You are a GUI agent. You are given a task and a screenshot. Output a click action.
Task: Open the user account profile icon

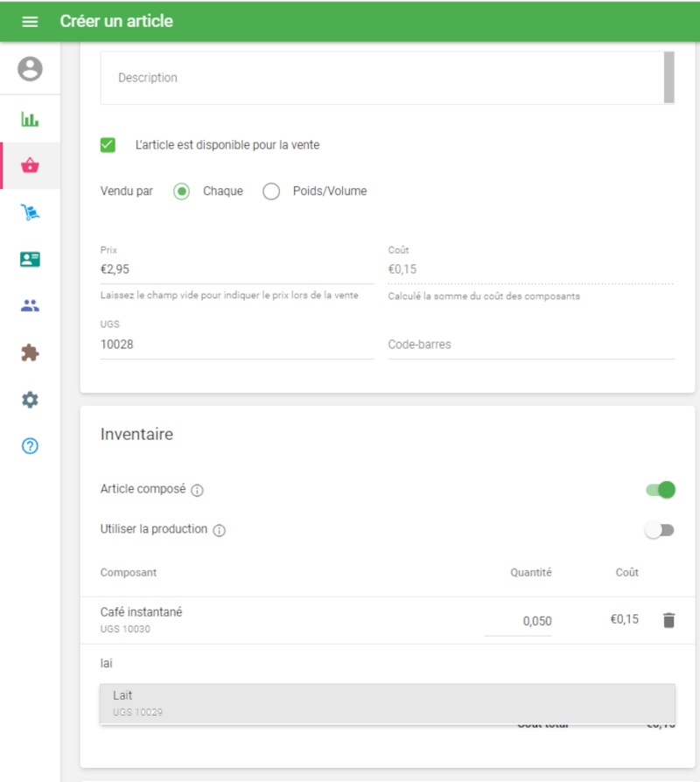(x=30, y=68)
